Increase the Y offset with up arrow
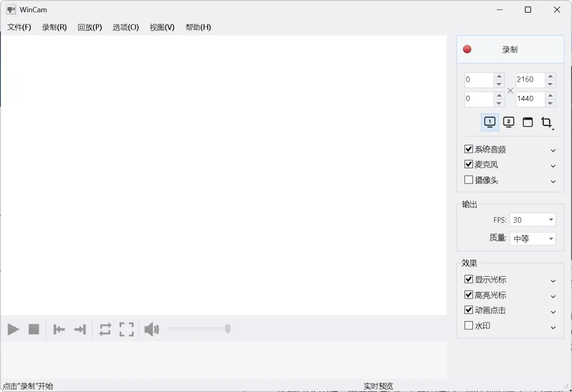This screenshot has height=392, width=572. tap(499, 95)
